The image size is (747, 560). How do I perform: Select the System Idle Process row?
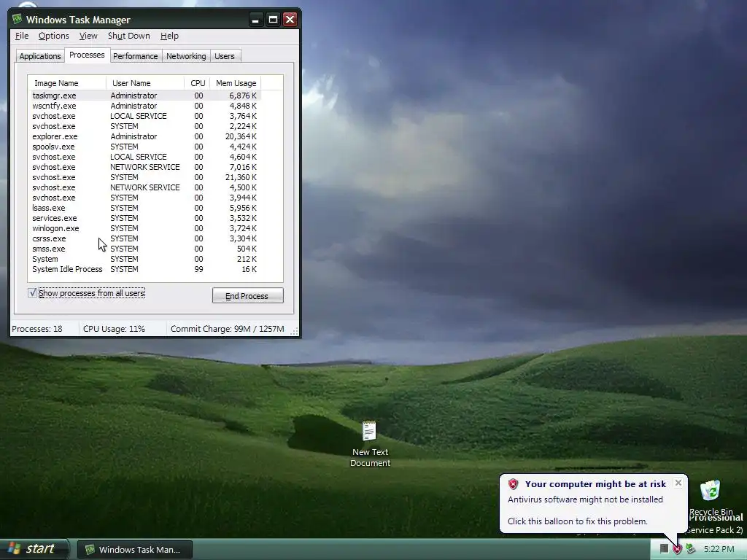point(145,269)
